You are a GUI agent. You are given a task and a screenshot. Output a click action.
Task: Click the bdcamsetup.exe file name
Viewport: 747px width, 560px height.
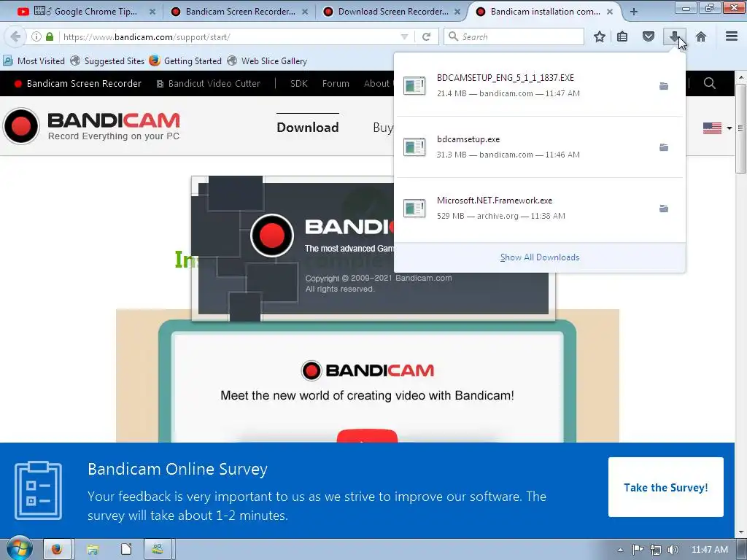(x=468, y=139)
